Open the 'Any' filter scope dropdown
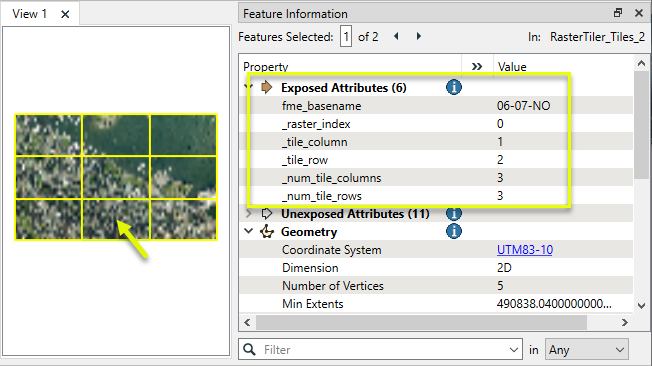This screenshot has height=366, width=652. [x=587, y=349]
